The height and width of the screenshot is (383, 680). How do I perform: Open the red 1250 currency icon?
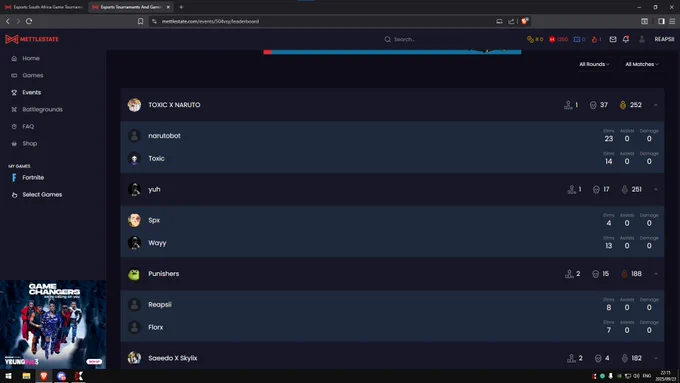pos(552,39)
